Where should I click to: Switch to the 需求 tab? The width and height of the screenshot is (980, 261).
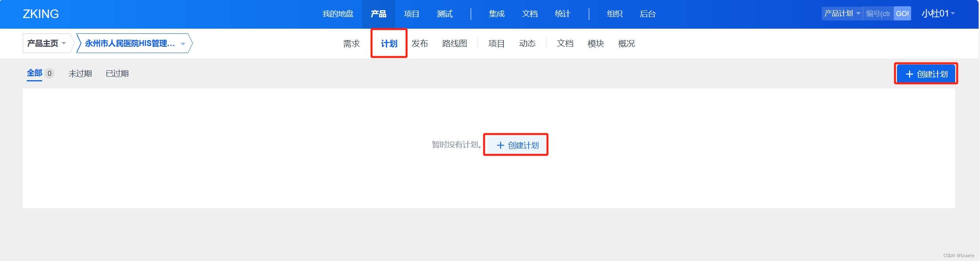(351, 44)
